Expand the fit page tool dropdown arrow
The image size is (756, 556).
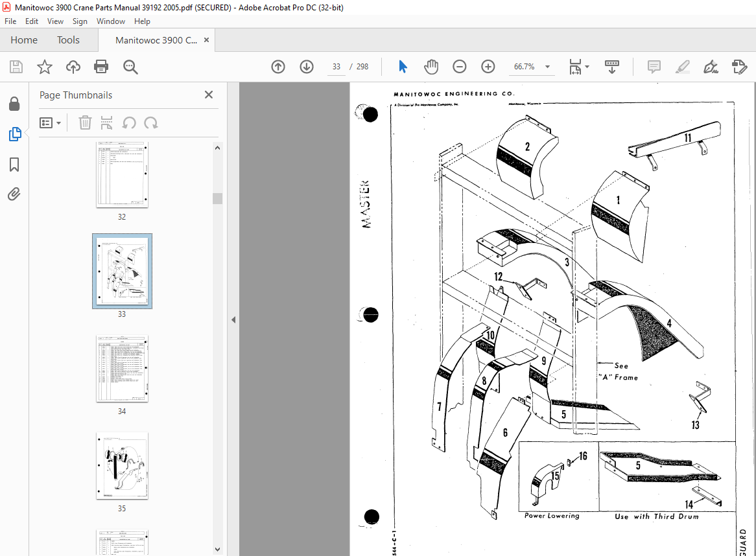[x=587, y=67]
